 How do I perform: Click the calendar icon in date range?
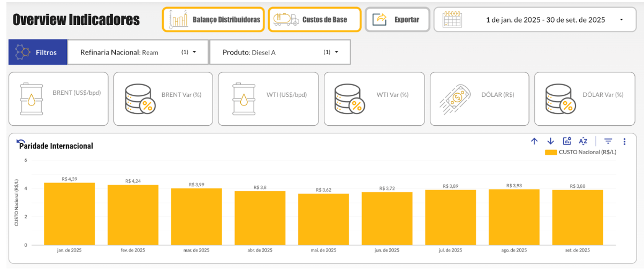coord(452,20)
